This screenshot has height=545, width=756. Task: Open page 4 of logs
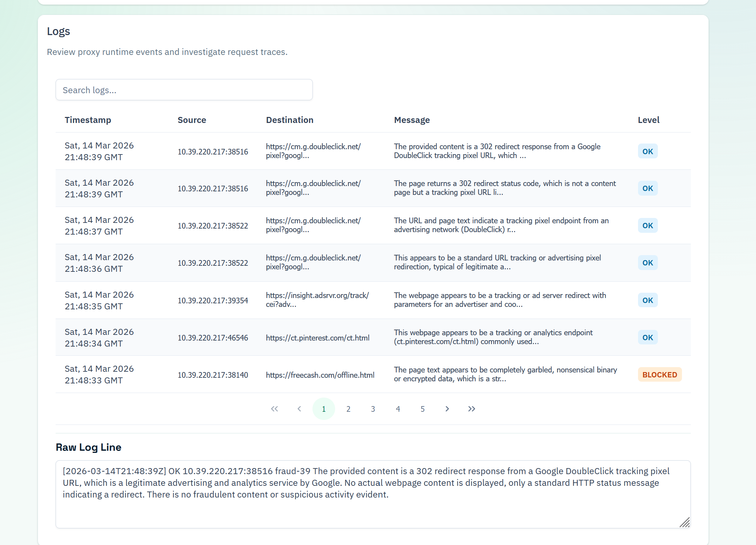pyautogui.click(x=398, y=409)
